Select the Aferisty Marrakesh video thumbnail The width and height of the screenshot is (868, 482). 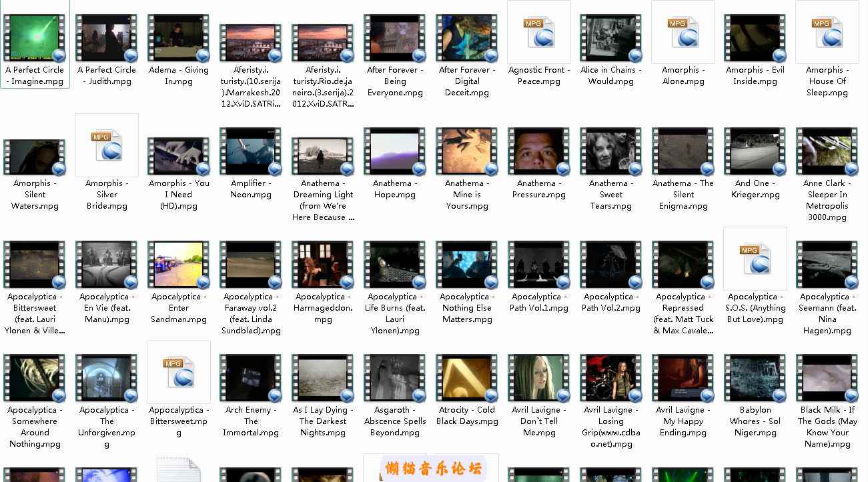coord(251,43)
